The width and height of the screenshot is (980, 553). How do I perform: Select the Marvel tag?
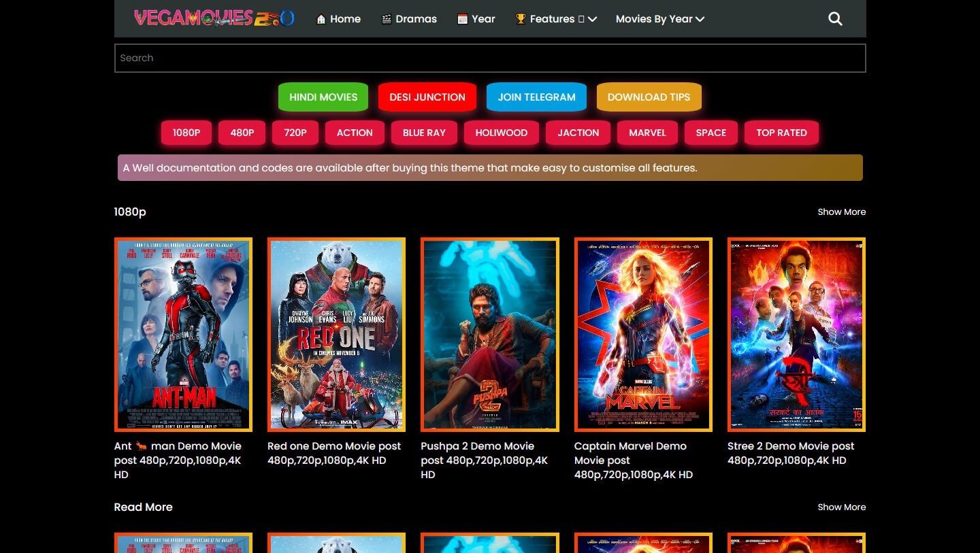[x=647, y=133]
